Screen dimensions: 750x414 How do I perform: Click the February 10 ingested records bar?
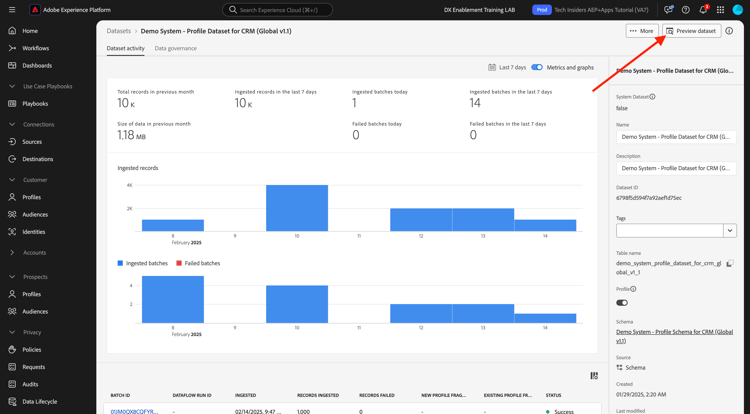[297, 208]
